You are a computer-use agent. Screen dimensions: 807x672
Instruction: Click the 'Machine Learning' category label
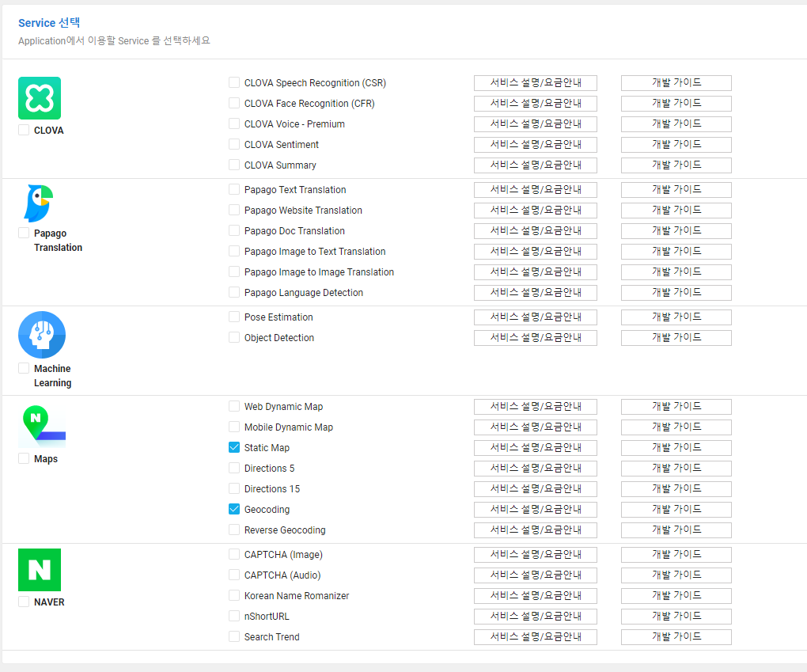pos(52,376)
